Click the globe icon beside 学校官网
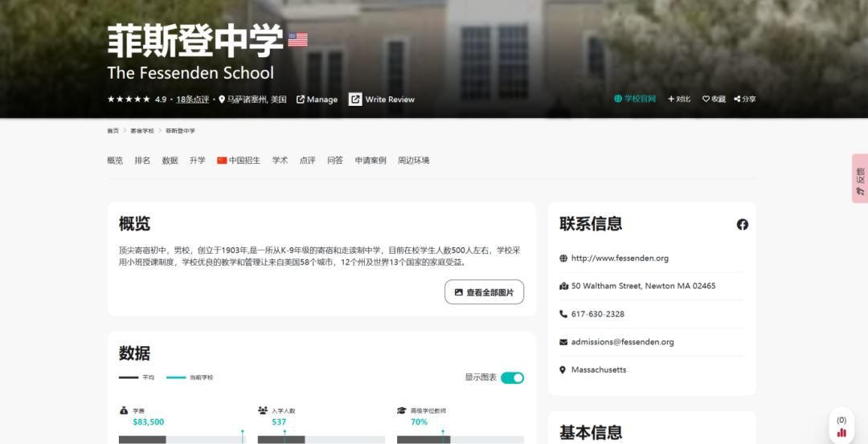 (x=618, y=99)
